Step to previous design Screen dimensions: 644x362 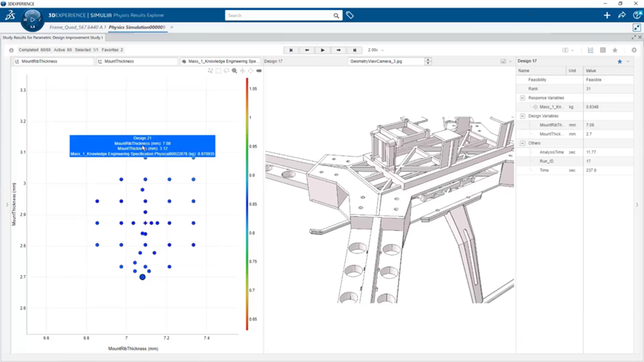[x=307, y=50]
